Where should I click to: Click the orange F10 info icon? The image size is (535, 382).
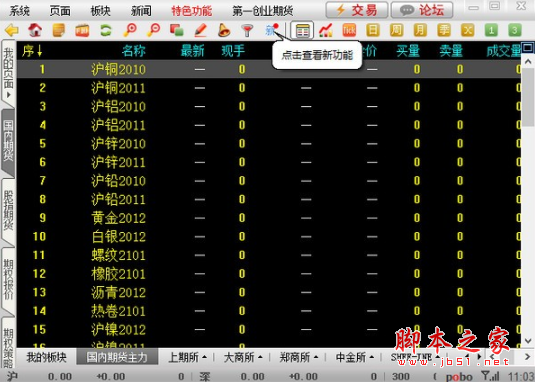[x=82, y=31]
